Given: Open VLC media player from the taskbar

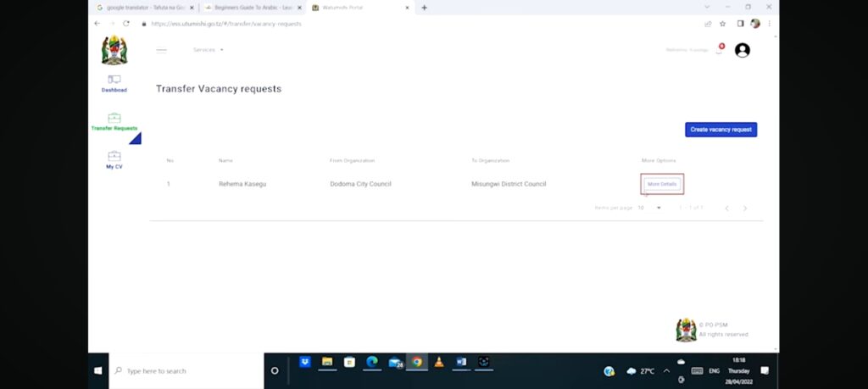Looking at the screenshot, I should (439, 362).
